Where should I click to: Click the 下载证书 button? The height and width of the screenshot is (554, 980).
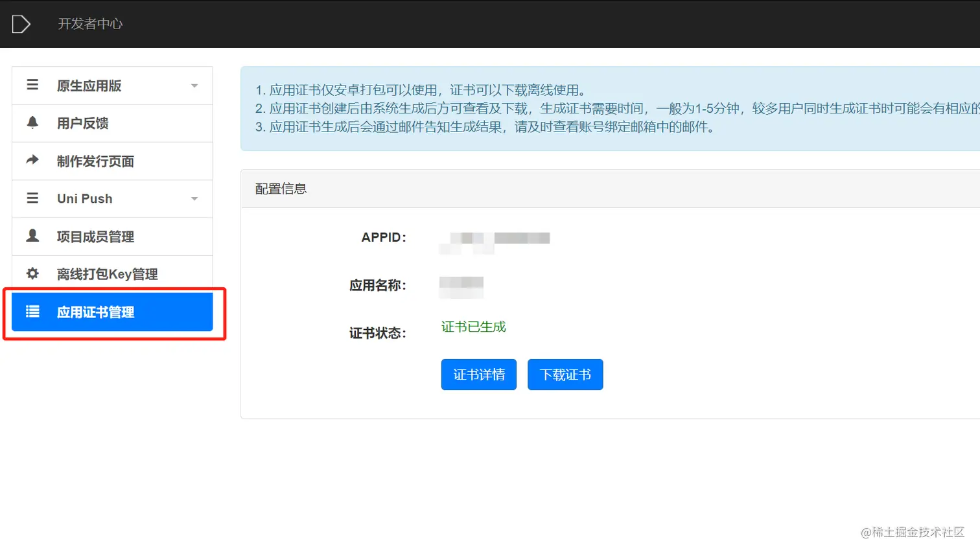coord(565,375)
